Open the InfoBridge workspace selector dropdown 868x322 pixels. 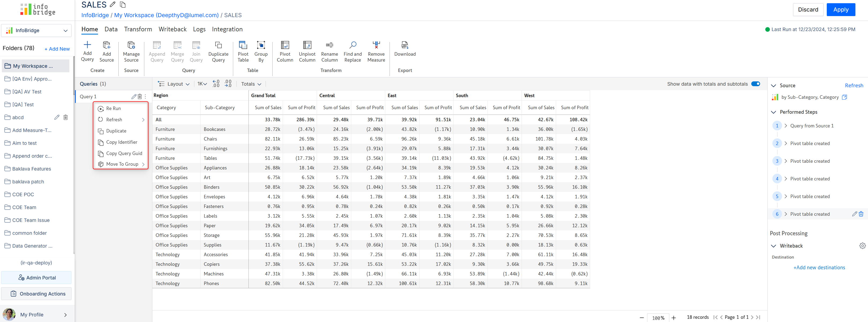click(36, 30)
